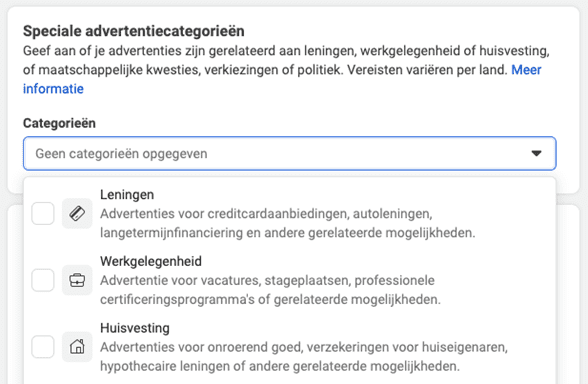Enable the Werkgelegenheid checkbox

click(x=43, y=280)
